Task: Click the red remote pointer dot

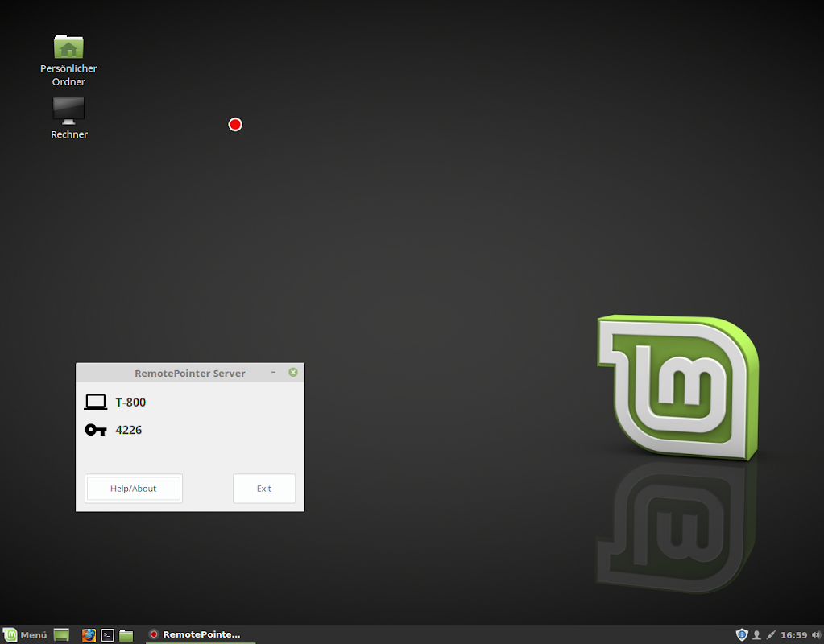Action: pyautogui.click(x=235, y=125)
